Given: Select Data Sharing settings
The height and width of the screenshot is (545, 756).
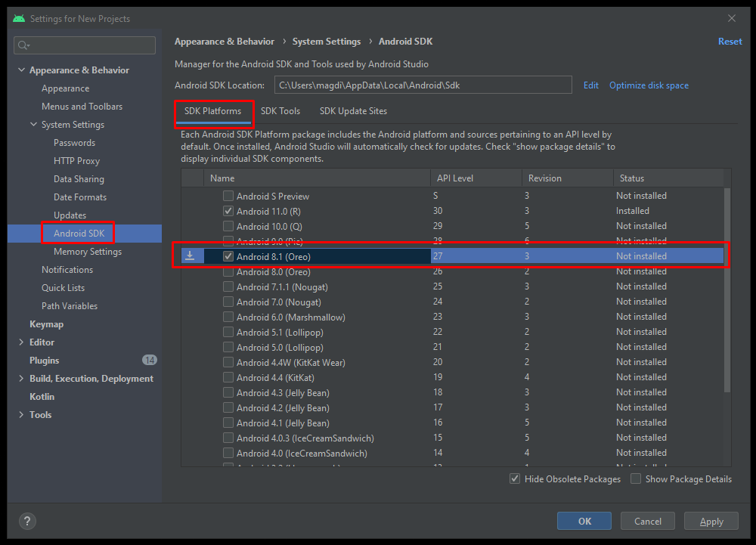Looking at the screenshot, I should pos(79,179).
